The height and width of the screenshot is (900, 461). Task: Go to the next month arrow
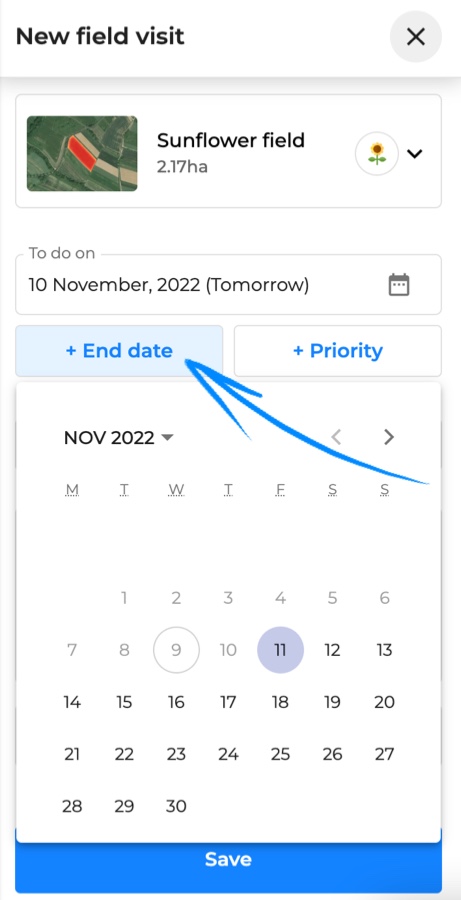pyautogui.click(x=389, y=437)
